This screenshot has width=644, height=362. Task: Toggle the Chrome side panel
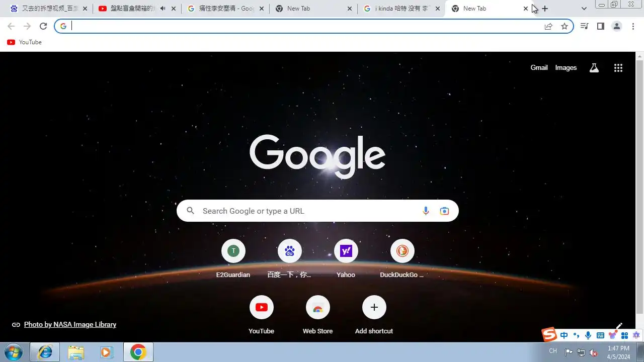pos(600,26)
